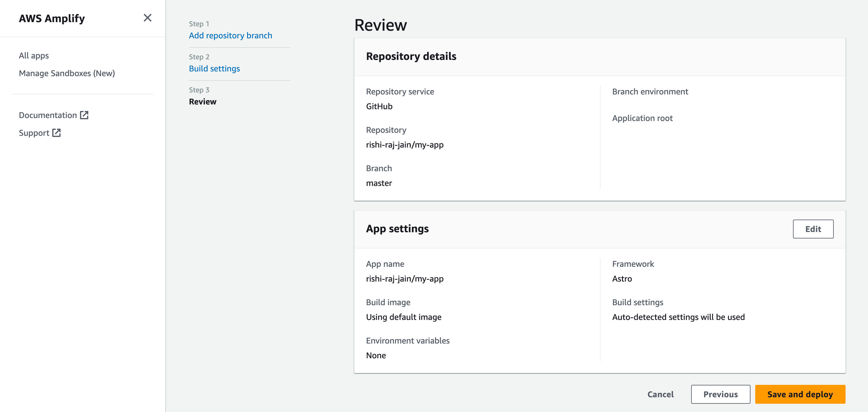
Task: Click the Step 2 label
Action: click(199, 57)
